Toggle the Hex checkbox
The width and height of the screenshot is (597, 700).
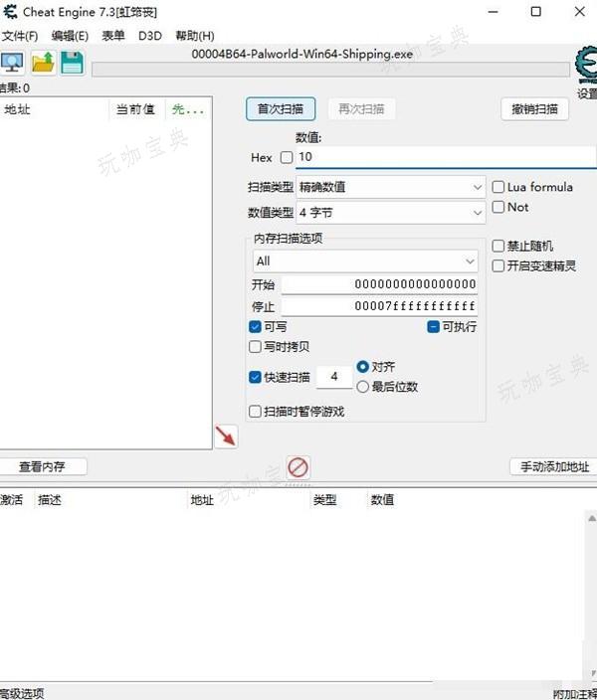(287, 157)
